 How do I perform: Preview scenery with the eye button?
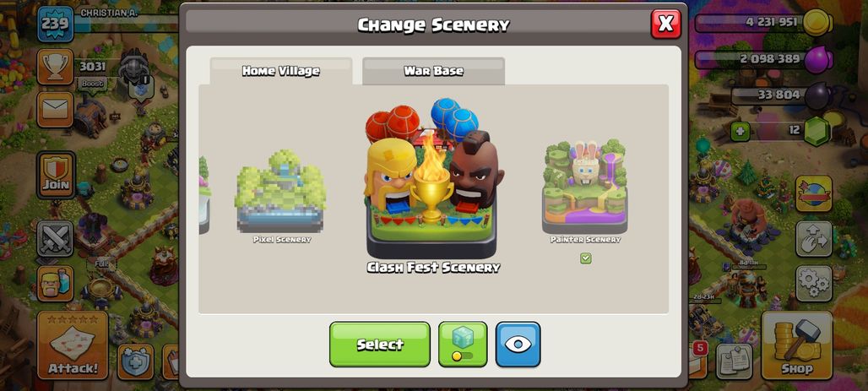[x=518, y=344]
